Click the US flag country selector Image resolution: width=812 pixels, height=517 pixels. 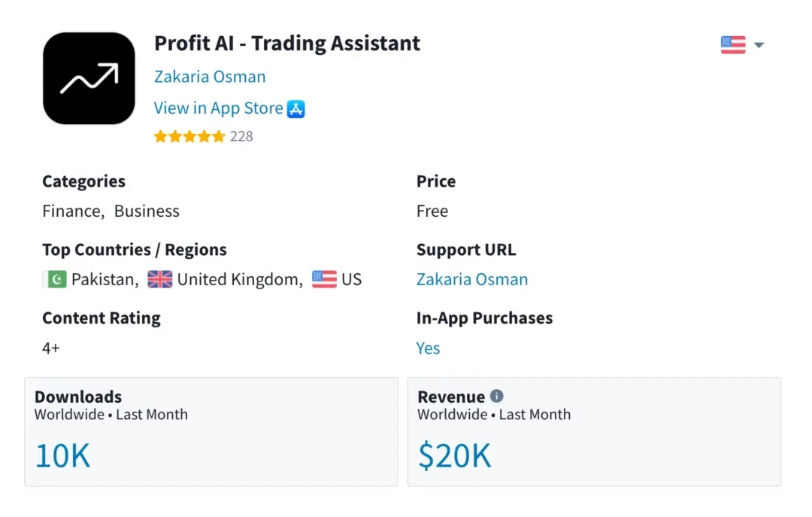point(733,45)
